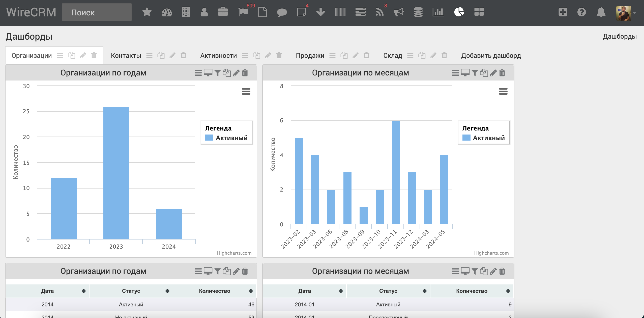Viewport: 644px width, 318px height.
Task: Click the plus add icon in navbar
Action: click(x=563, y=12)
